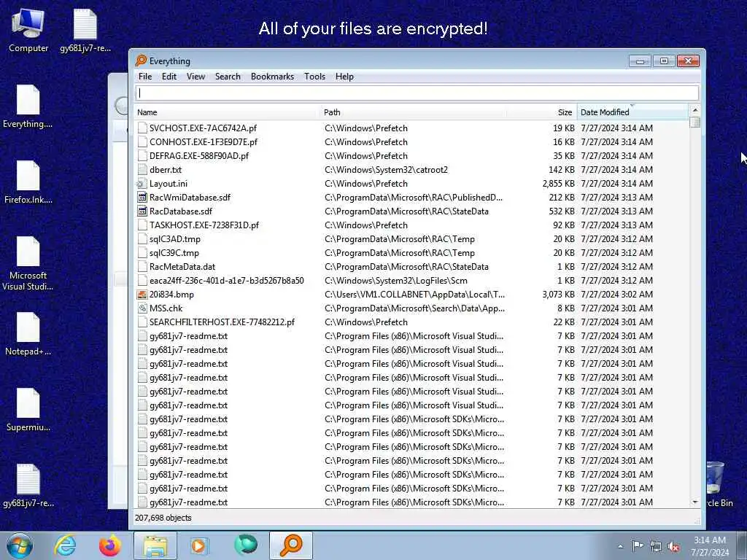
Task: Open Windows Media Player from taskbar
Action: pyautogui.click(x=200, y=545)
